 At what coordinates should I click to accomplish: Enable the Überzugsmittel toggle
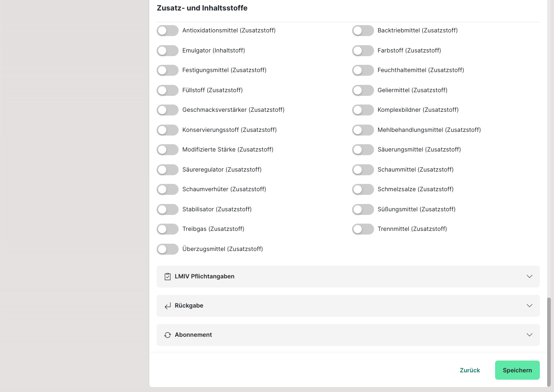tap(168, 249)
